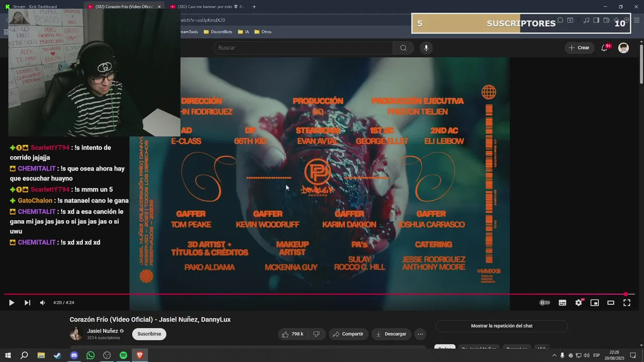Viewport: 644px width, 362px height.
Task: Open YouTube notifications bell
Action: 604,48
